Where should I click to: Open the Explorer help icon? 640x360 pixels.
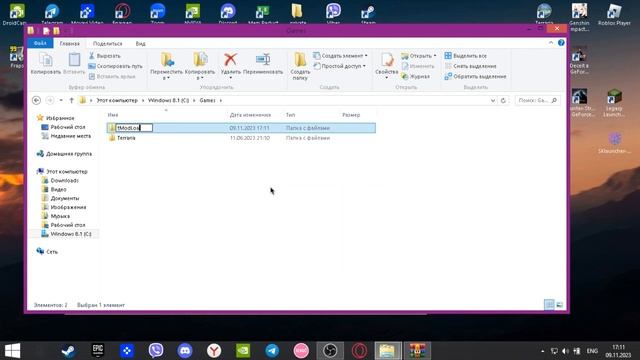[x=561, y=42]
